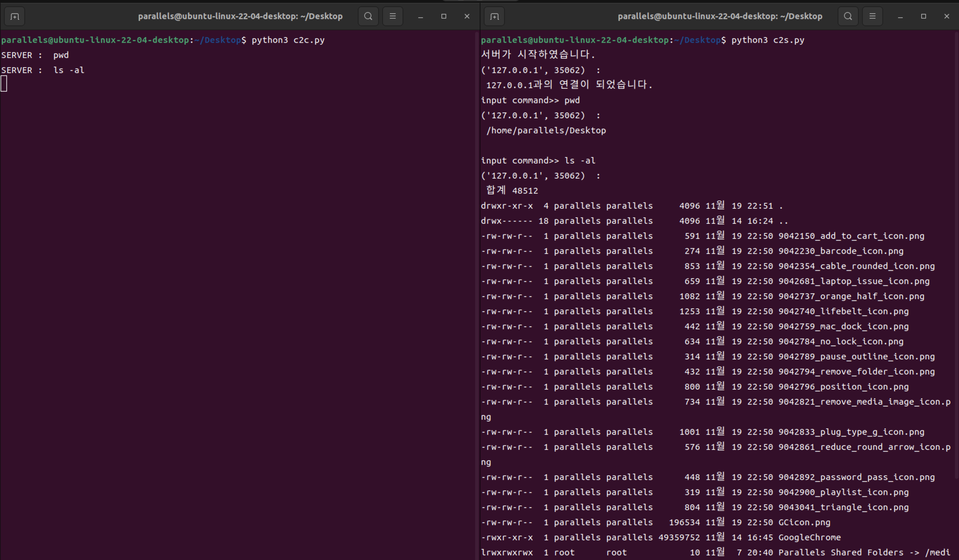This screenshot has width=959, height=560.
Task: Open search in right terminal window
Action: point(848,16)
